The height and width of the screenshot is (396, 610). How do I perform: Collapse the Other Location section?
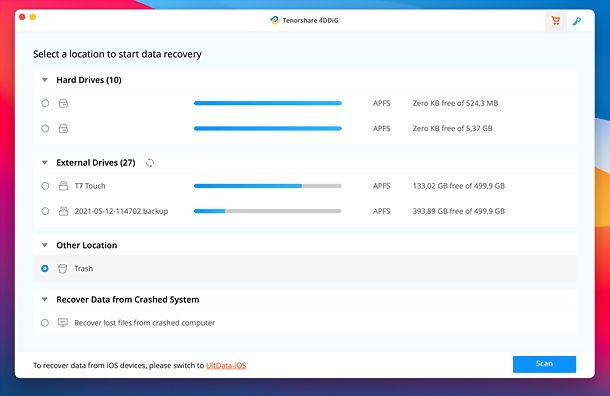[x=45, y=245]
